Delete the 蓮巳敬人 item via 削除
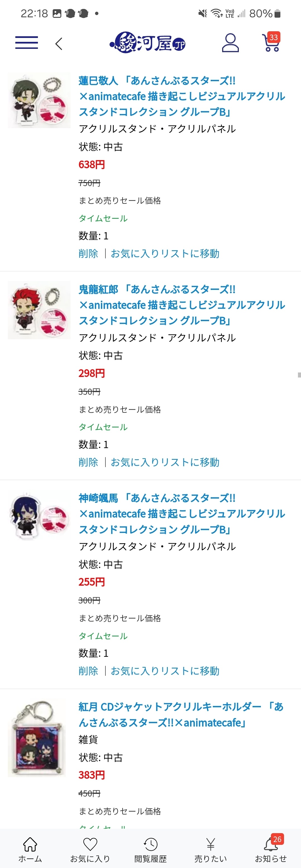The height and width of the screenshot is (868, 301). [88, 253]
